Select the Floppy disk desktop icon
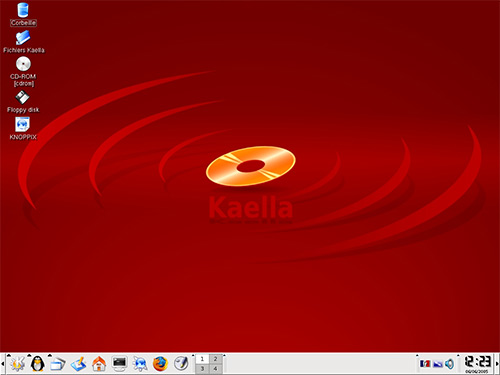 [x=23, y=102]
